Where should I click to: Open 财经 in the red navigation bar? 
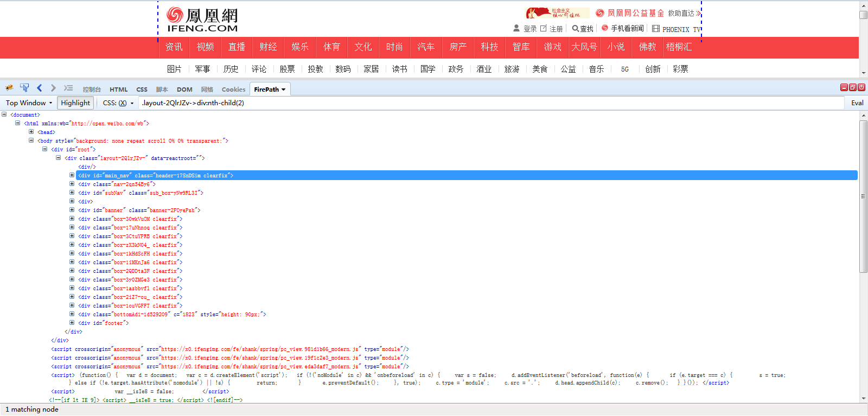[268, 47]
